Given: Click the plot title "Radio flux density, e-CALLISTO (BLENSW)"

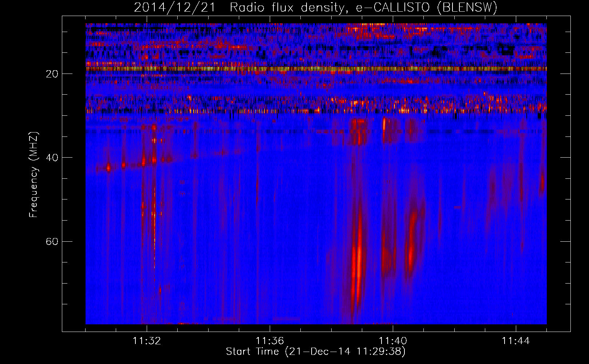Looking at the screenshot, I should (x=363, y=8).
